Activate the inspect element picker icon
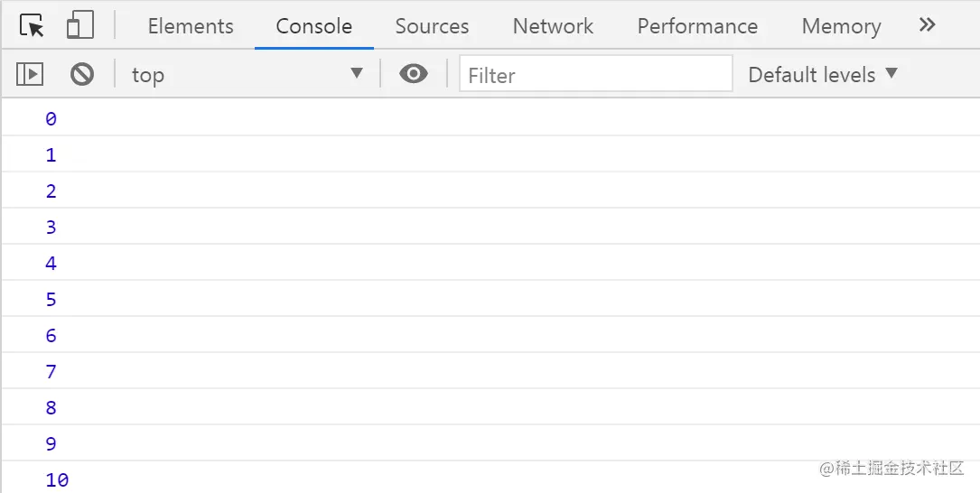The image size is (980, 493). [x=32, y=26]
